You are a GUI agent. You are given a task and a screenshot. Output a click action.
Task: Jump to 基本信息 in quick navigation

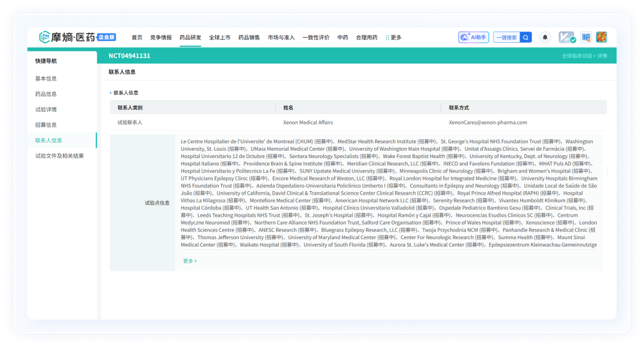point(46,78)
